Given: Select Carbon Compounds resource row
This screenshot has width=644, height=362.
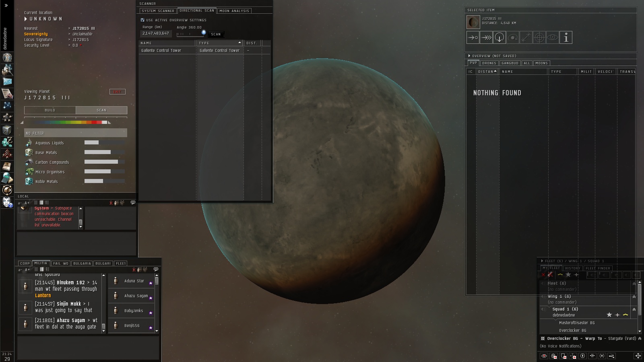Looking at the screenshot, I should [x=75, y=162].
